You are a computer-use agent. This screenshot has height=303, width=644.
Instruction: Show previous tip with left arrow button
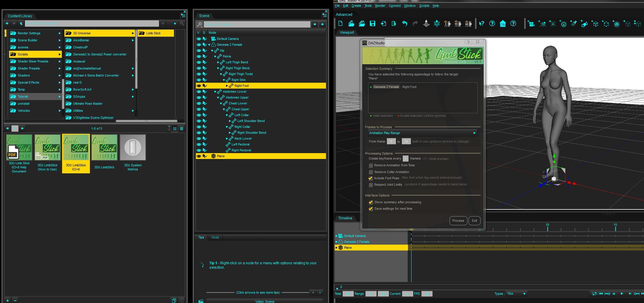[313, 292]
